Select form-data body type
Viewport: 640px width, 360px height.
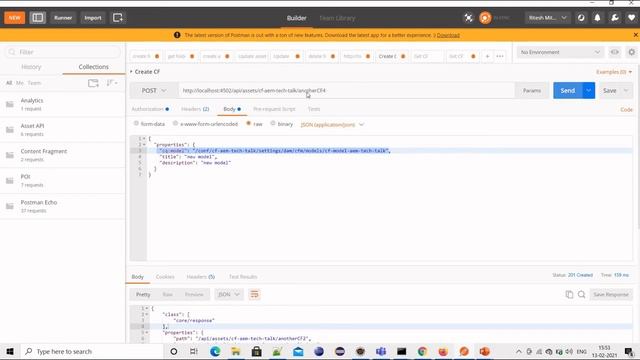pos(136,123)
